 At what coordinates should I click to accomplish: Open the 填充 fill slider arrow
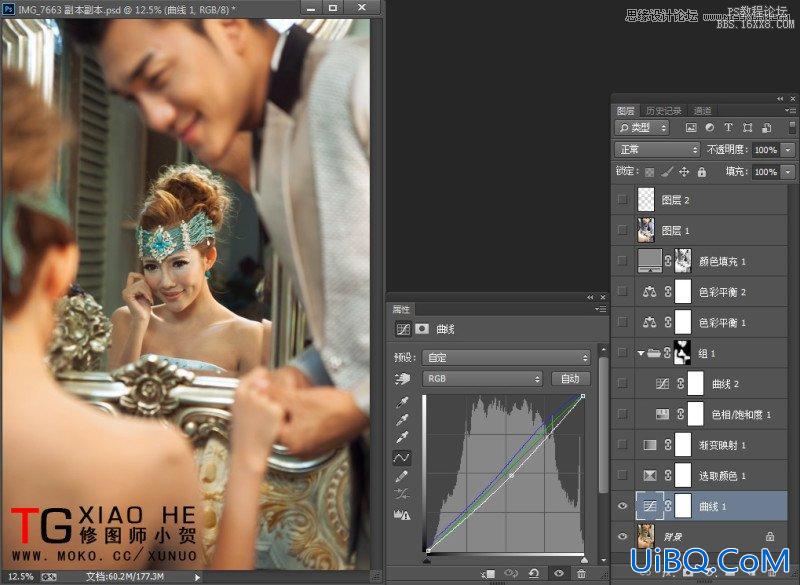[x=788, y=172]
